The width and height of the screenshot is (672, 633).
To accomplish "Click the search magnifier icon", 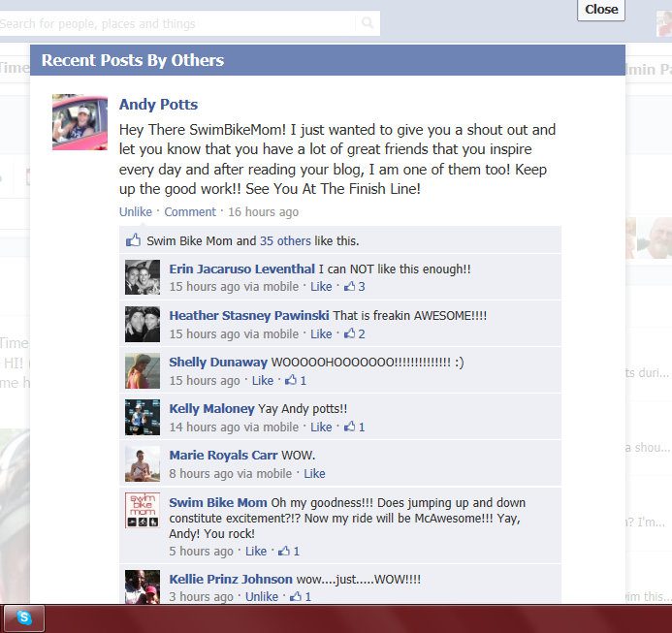I will [x=368, y=22].
